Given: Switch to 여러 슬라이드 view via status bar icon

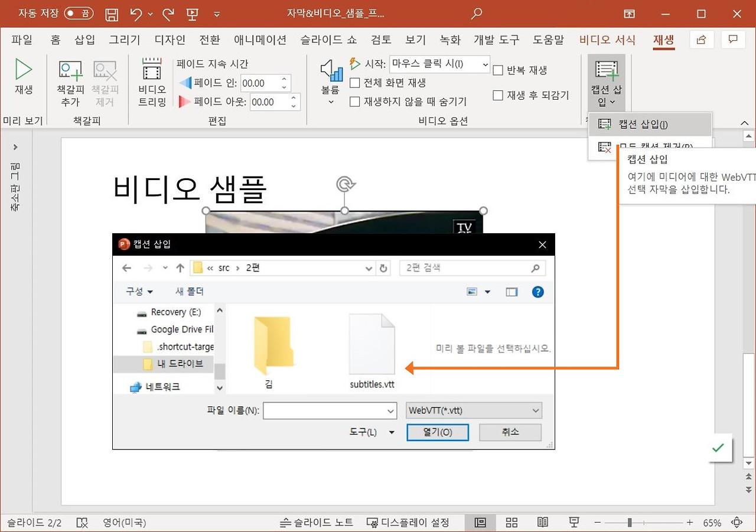Looking at the screenshot, I should (511, 522).
